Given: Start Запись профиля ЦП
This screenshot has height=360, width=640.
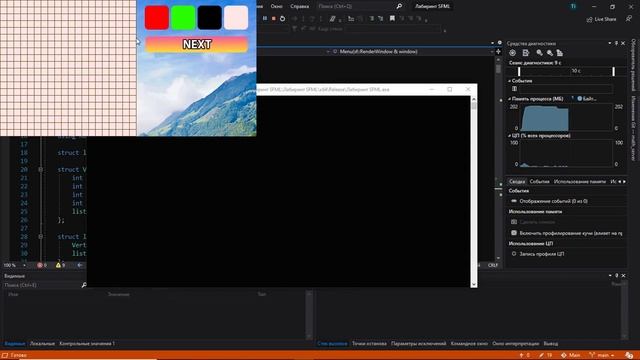Looking at the screenshot, I should click(542, 254).
